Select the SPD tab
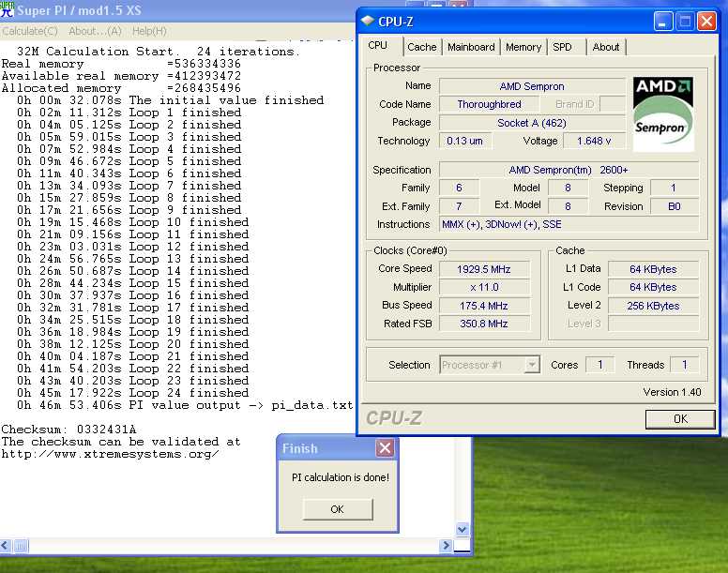 pos(562,47)
